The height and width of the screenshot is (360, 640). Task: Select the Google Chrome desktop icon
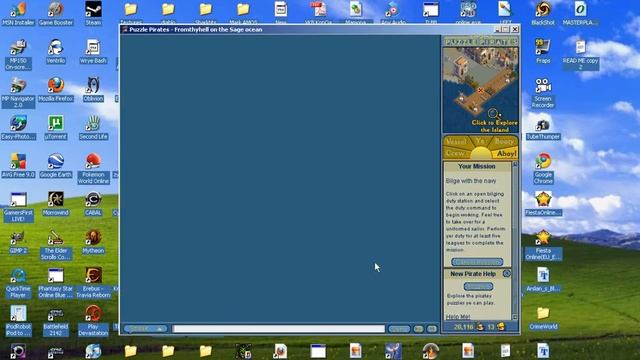click(543, 168)
